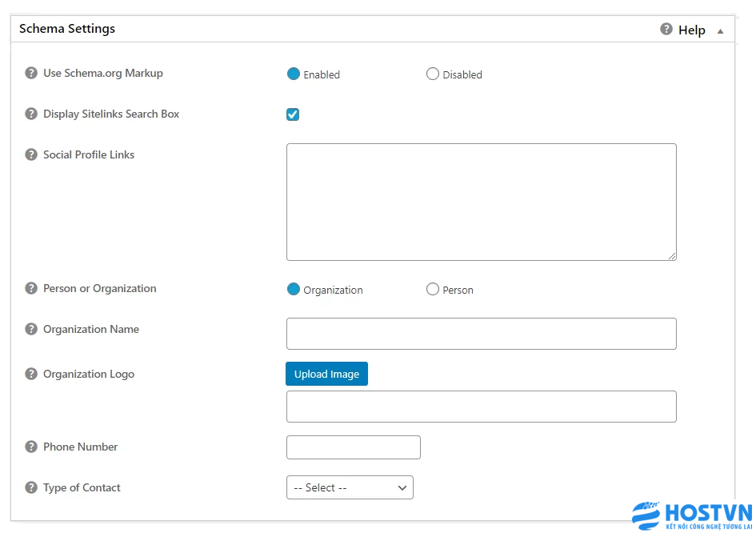Select the Enabled radio for Schema.org Markup

293,74
